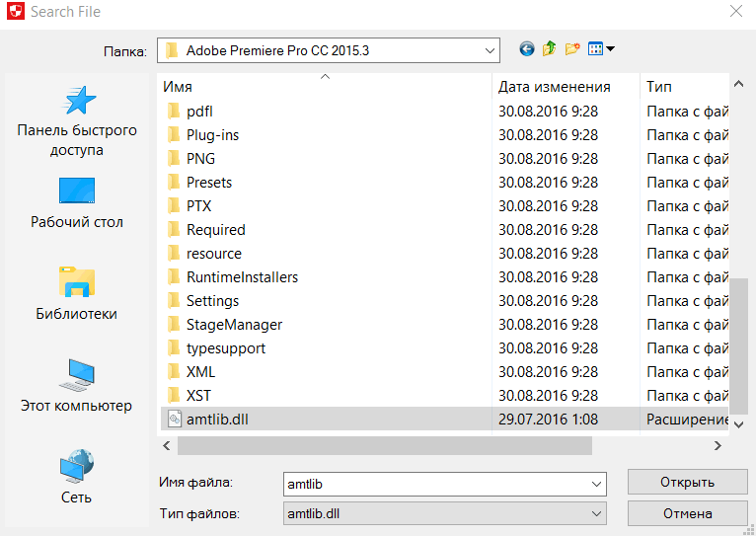Select the Required folder icon
The height and width of the screenshot is (536, 756).
(174, 229)
